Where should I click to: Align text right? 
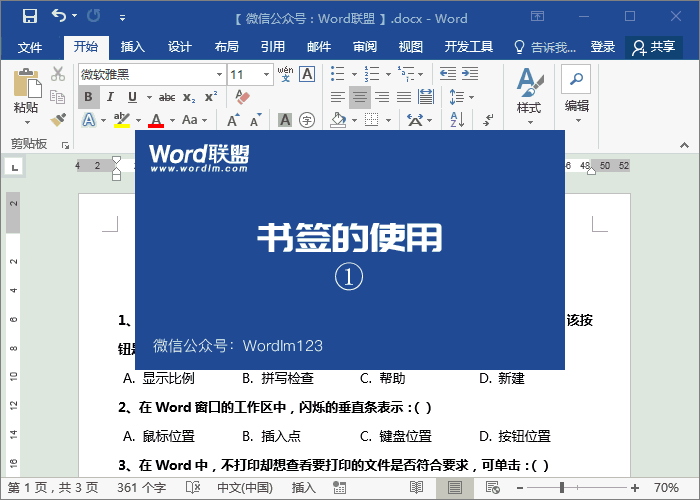pyautogui.click(x=382, y=97)
